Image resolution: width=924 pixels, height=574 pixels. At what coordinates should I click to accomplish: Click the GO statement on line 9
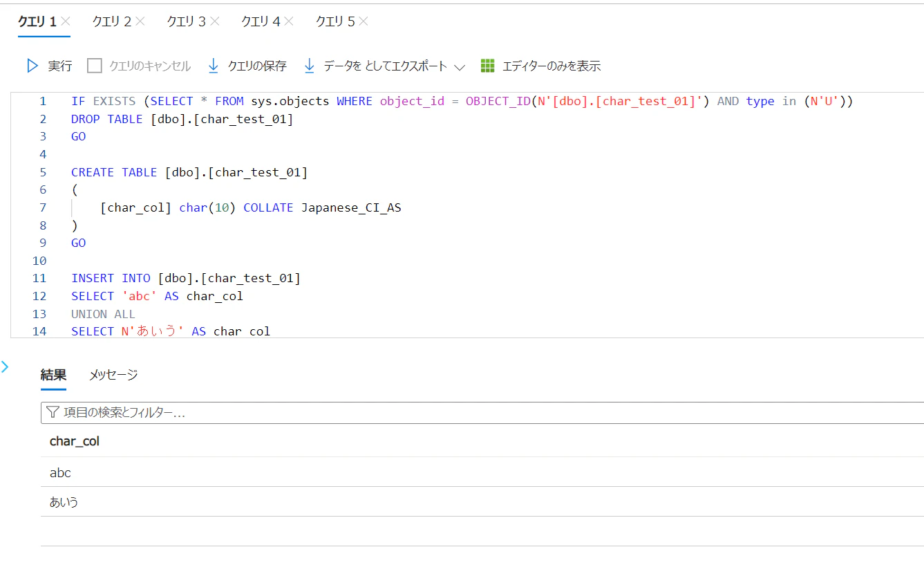coord(79,243)
